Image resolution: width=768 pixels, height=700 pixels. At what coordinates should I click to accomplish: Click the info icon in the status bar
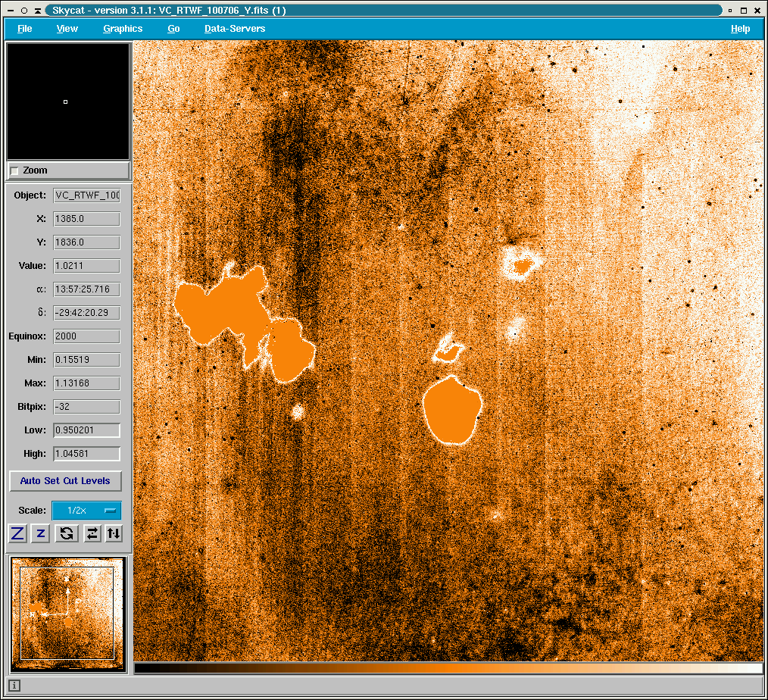[x=14, y=686]
